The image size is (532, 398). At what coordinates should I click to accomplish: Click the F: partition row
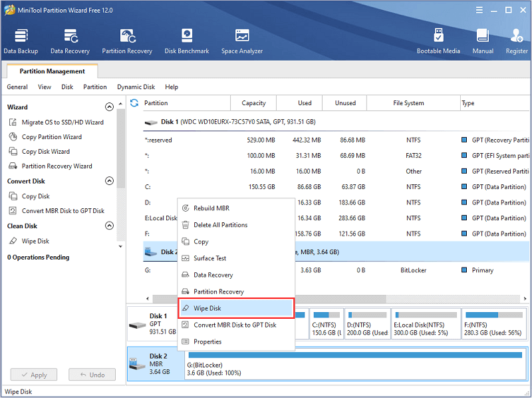(336, 234)
